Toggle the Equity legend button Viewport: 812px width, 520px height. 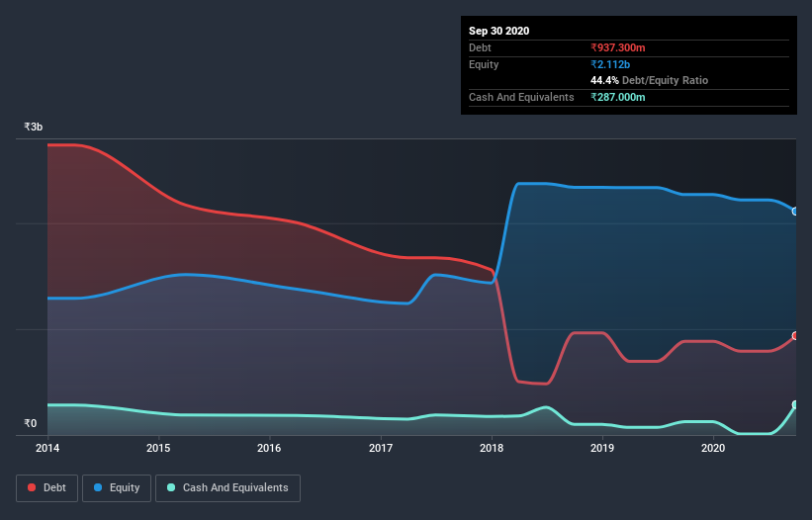click(117, 488)
